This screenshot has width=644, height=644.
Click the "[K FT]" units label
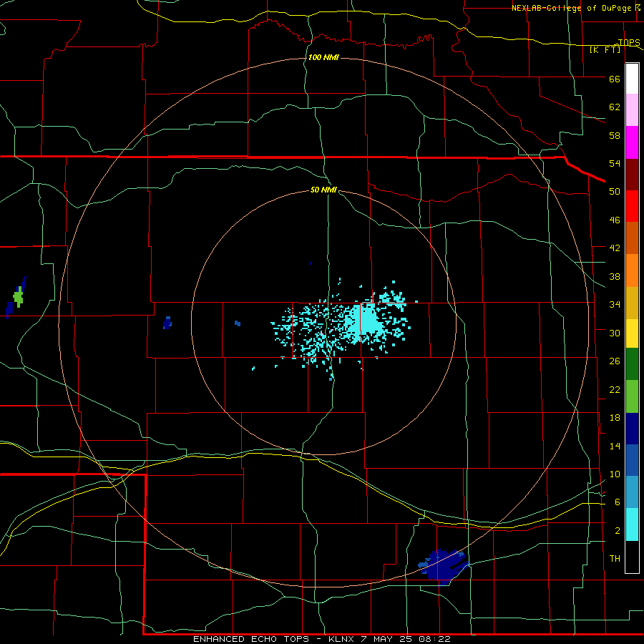click(x=605, y=49)
